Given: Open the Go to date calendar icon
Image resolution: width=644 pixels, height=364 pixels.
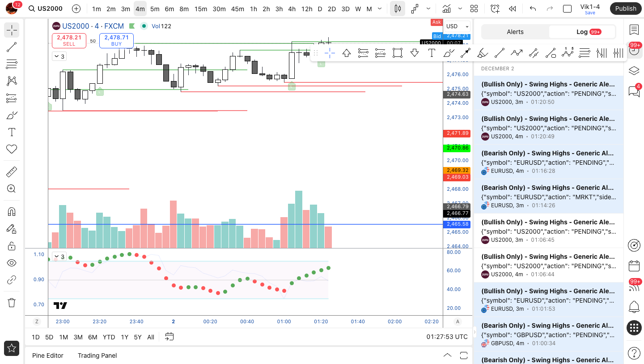Looking at the screenshot, I should click(169, 337).
